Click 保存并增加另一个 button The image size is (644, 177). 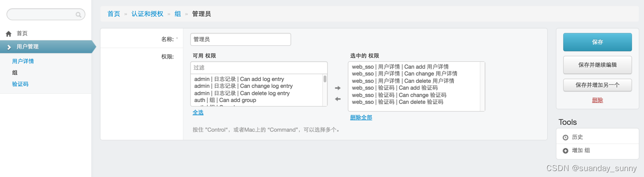pos(597,85)
